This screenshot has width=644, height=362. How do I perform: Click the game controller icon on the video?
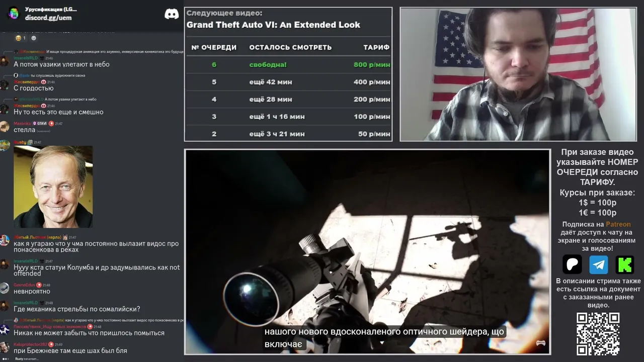[541, 343]
